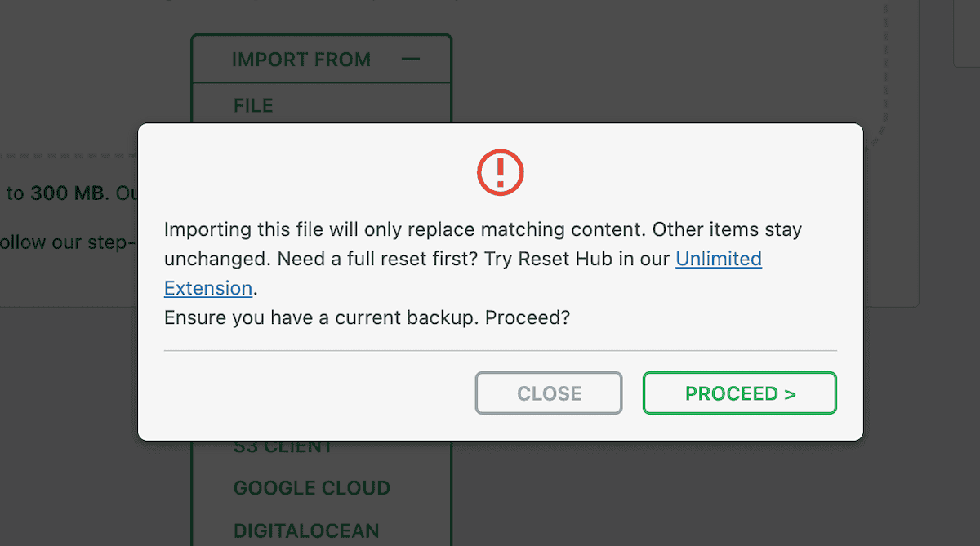Select GOOGLE CLOUD from the import list
The image size is (980, 546).
click(x=312, y=488)
